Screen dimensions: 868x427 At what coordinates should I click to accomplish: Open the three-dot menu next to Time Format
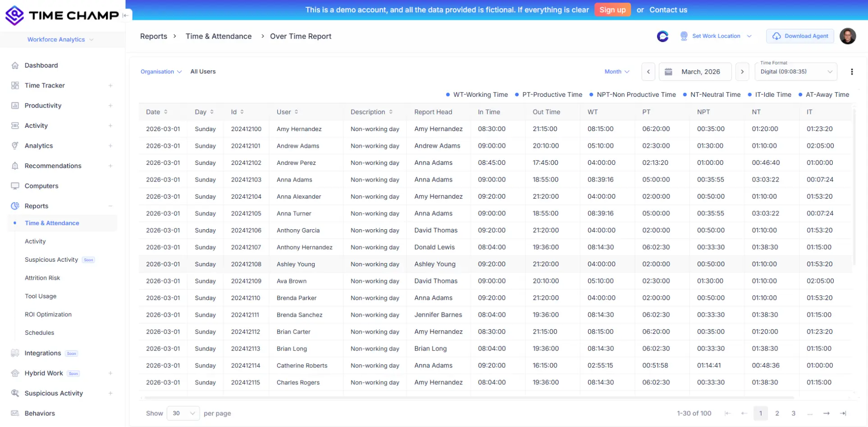click(852, 72)
